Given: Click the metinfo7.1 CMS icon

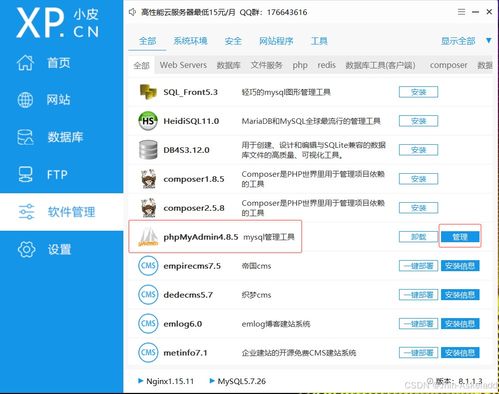Looking at the screenshot, I should [x=148, y=353].
